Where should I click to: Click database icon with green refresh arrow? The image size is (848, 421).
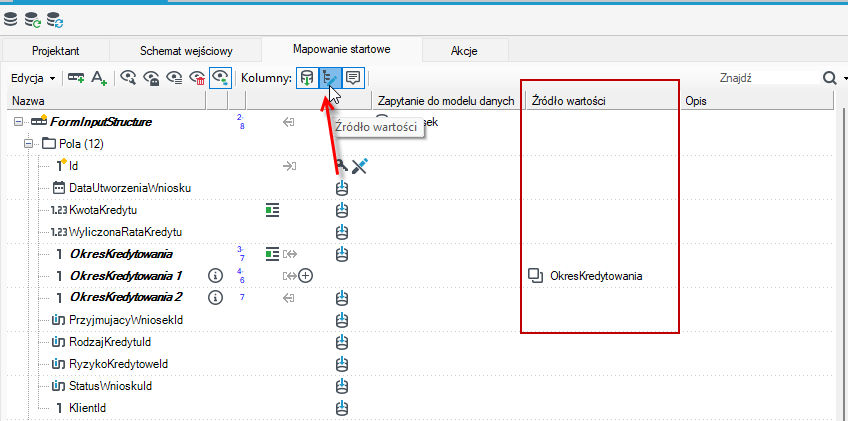(x=33, y=21)
